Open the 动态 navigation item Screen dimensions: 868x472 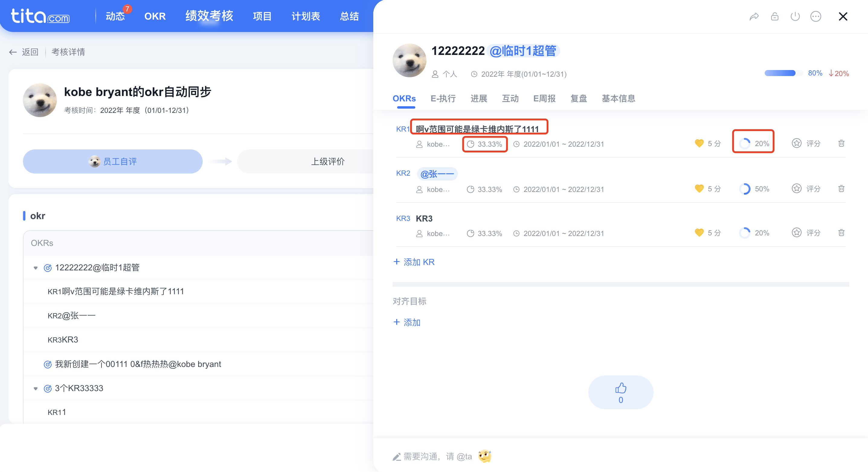coord(115,16)
